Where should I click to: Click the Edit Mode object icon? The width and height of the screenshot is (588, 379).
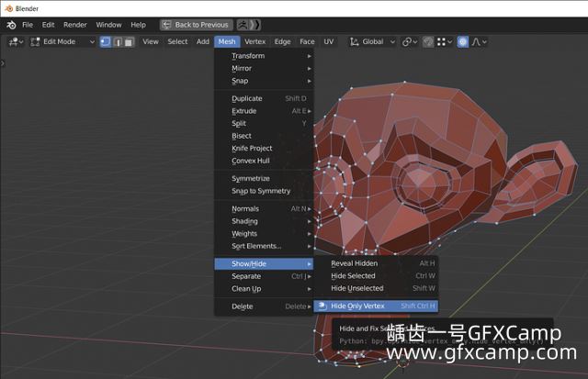(35, 42)
